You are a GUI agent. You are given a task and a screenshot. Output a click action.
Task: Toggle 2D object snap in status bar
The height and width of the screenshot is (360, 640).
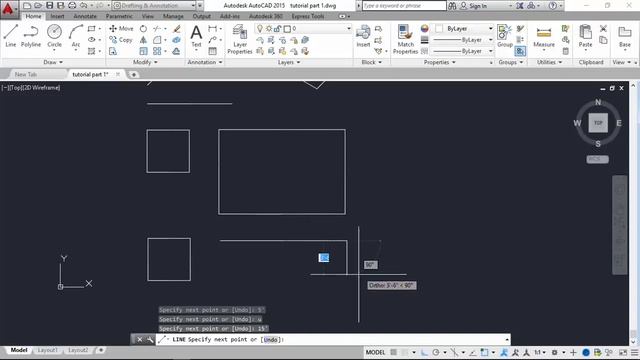484,352
